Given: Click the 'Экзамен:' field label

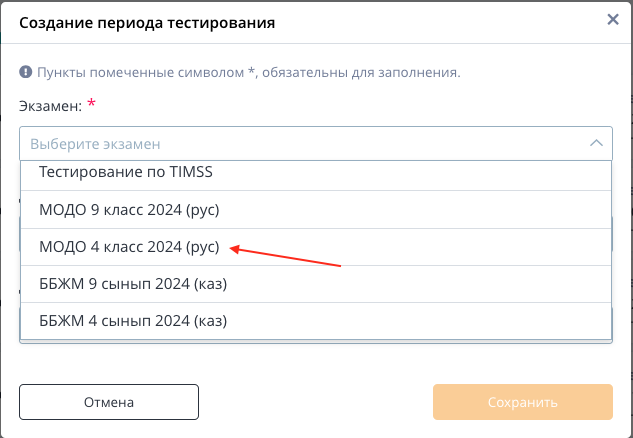Looking at the screenshot, I should (50, 106).
